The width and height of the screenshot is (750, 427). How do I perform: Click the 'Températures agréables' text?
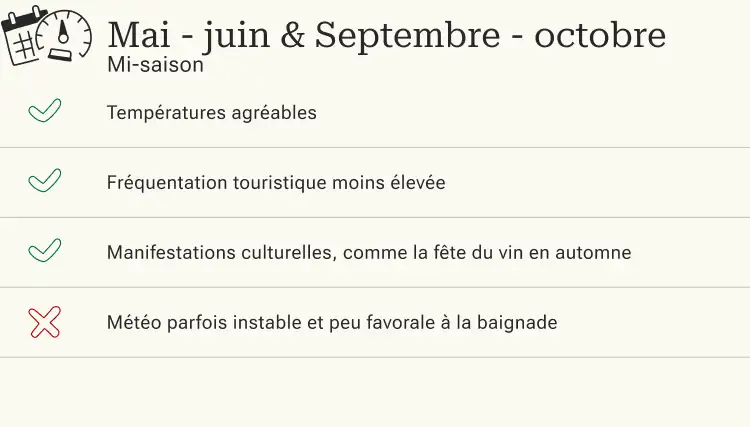point(211,113)
